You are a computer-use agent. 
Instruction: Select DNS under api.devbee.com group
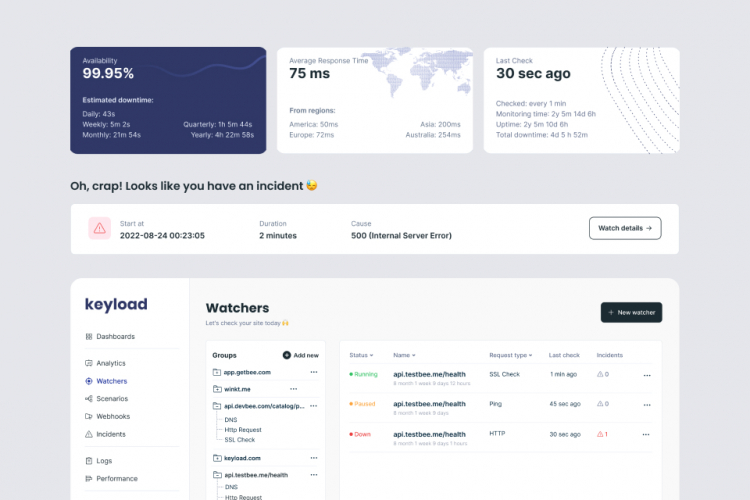click(231, 420)
